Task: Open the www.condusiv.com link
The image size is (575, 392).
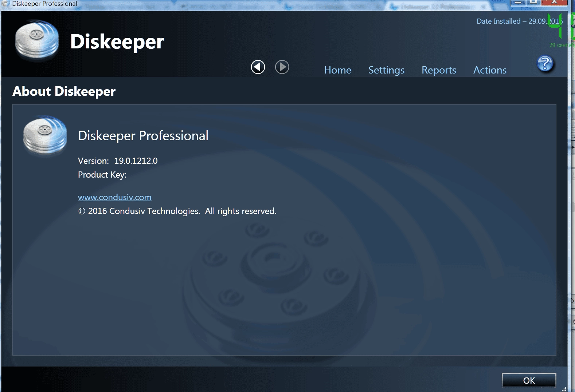Action: (x=115, y=197)
